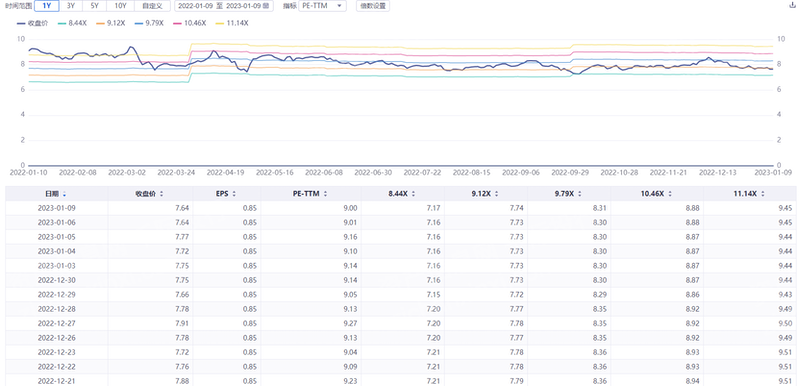Click the 2022-12-26 date cell
Viewport: 800px width, 386px height.
click(x=57, y=338)
